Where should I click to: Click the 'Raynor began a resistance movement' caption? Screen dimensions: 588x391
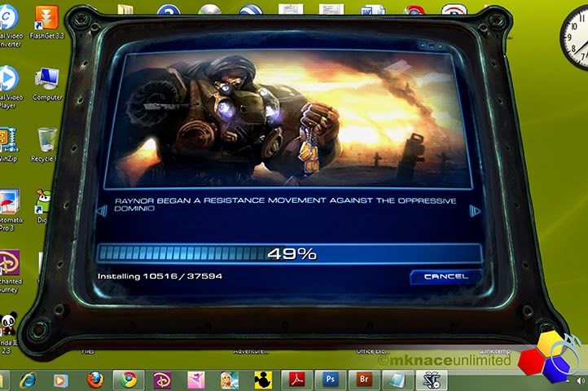tap(285, 204)
